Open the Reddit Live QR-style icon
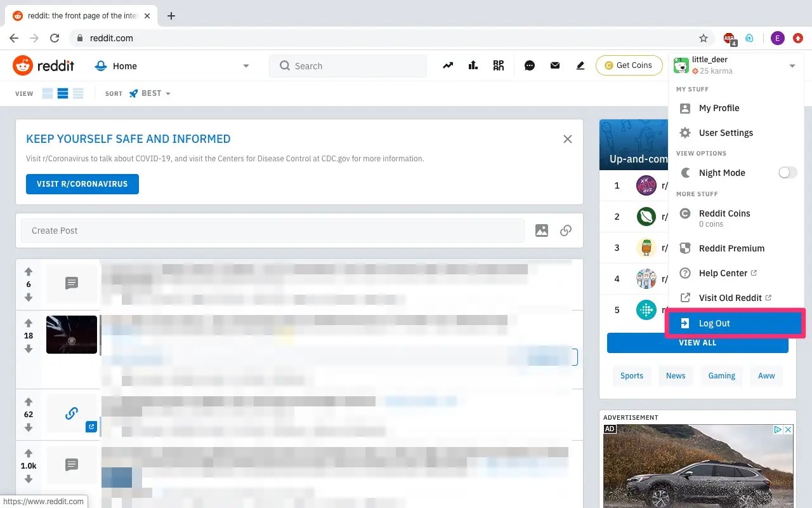The height and width of the screenshot is (508, 812). pos(499,65)
